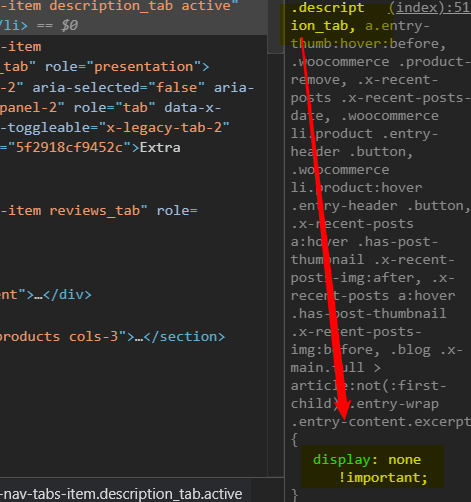
Task: Select the description_tab.active breadcrumb item
Action: [x=121, y=494]
